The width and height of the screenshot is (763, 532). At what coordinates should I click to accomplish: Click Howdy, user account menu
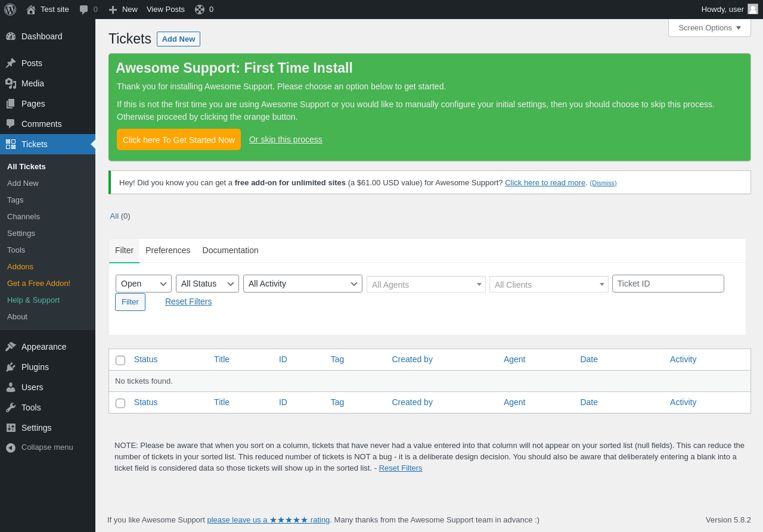(730, 10)
